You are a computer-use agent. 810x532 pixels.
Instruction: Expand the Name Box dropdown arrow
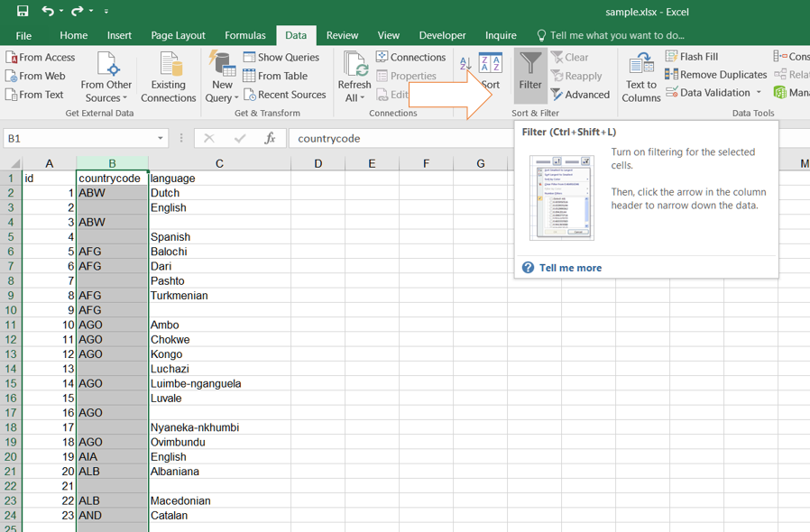[161, 139]
